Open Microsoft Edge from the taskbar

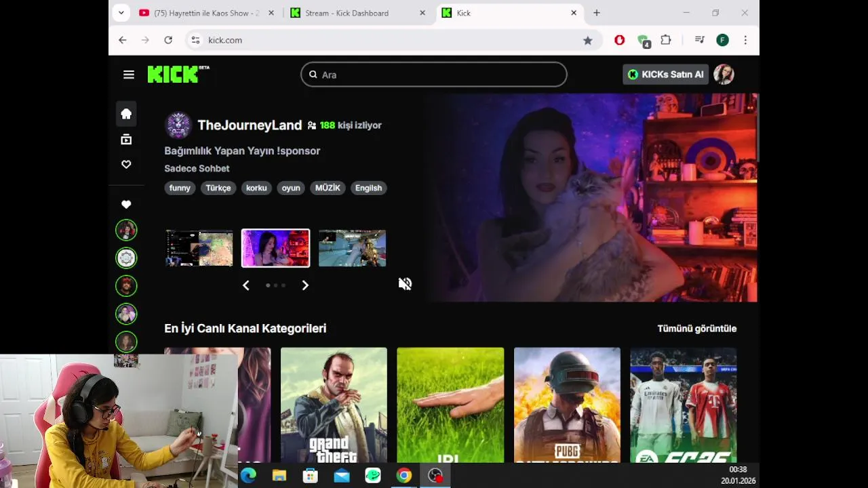(x=248, y=476)
